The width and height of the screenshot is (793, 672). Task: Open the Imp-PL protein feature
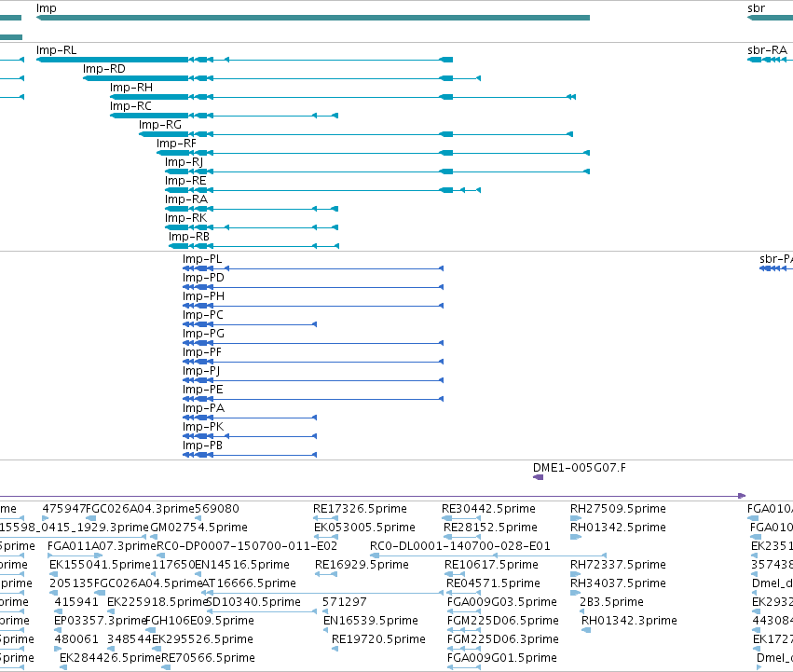pyautogui.click(x=202, y=259)
